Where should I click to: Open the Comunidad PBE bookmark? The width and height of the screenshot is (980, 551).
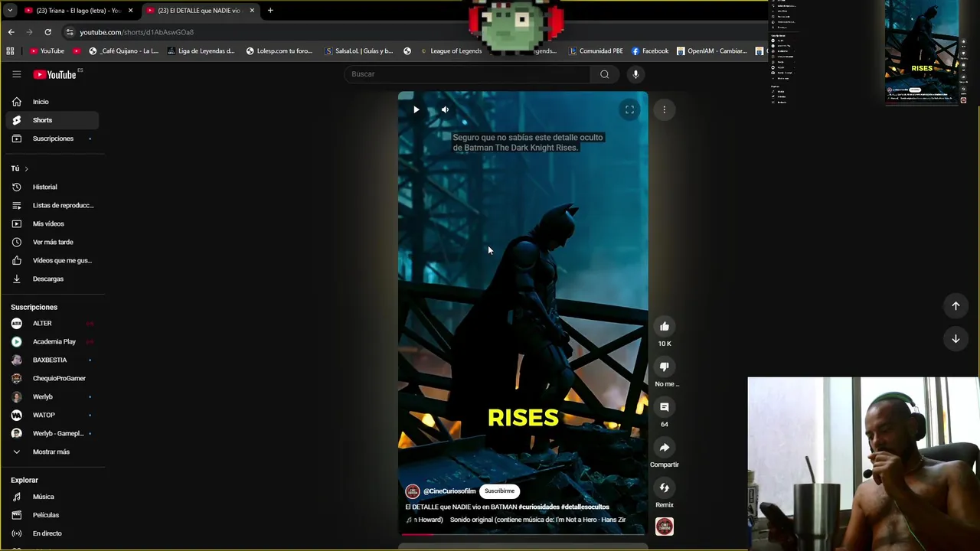[x=596, y=51]
